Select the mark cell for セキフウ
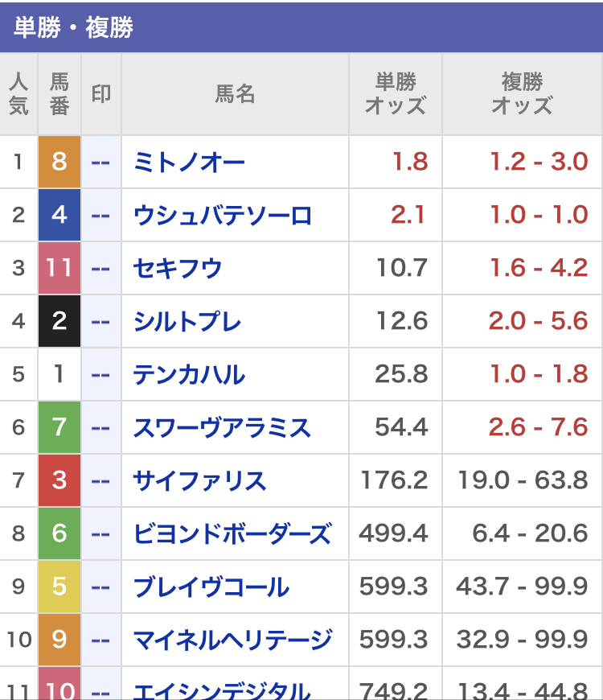 (x=101, y=268)
